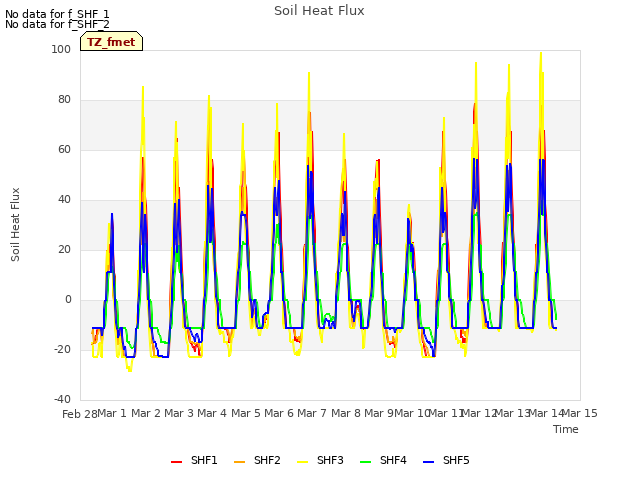Click the Mar 4 x-axis date label
The image size is (640, 480).
click(x=212, y=413)
